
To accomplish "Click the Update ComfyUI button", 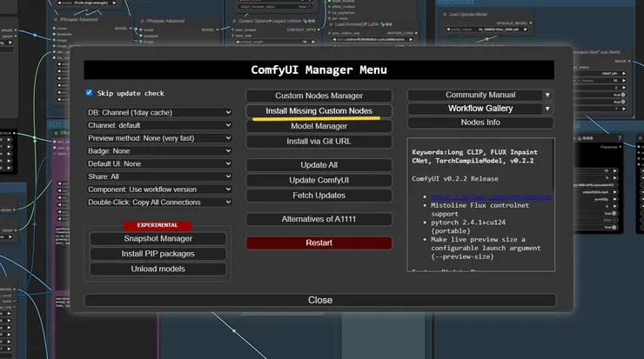I will pyautogui.click(x=319, y=180).
